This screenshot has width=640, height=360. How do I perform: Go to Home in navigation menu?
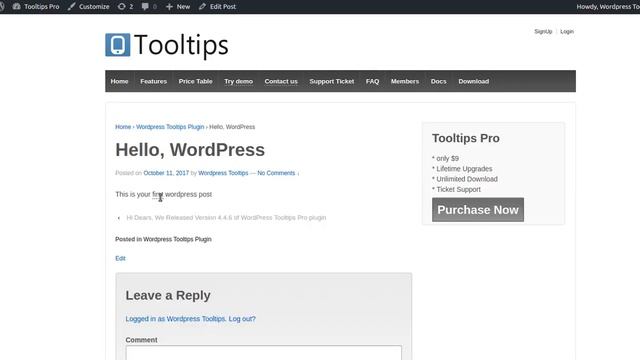point(119,81)
